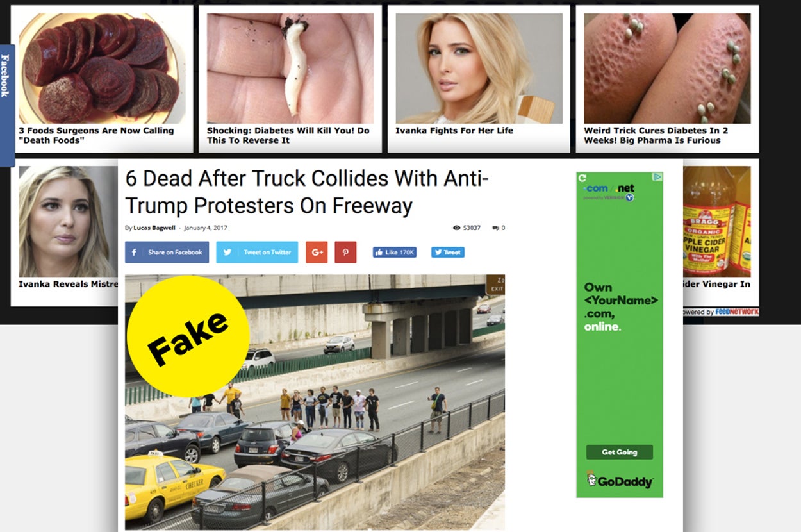Viewport: 801px width, 532px height.
Task: Click the views eye icon
Action: pos(456,228)
